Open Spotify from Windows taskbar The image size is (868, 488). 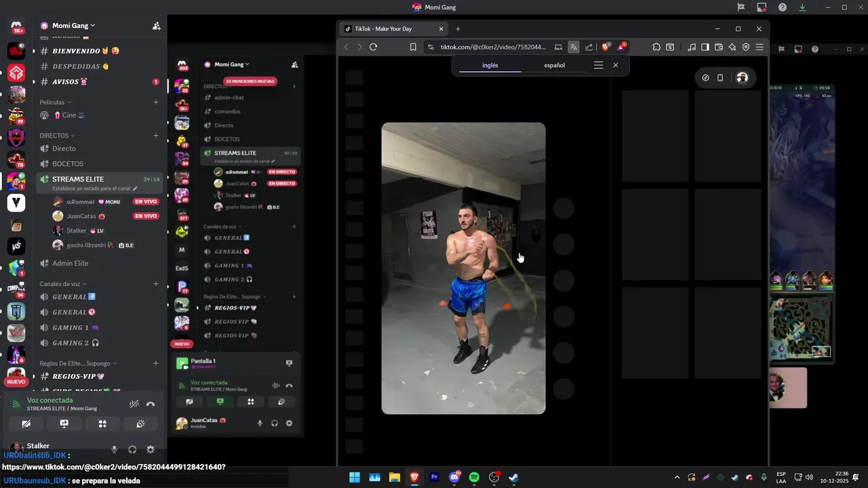pyautogui.click(x=474, y=477)
